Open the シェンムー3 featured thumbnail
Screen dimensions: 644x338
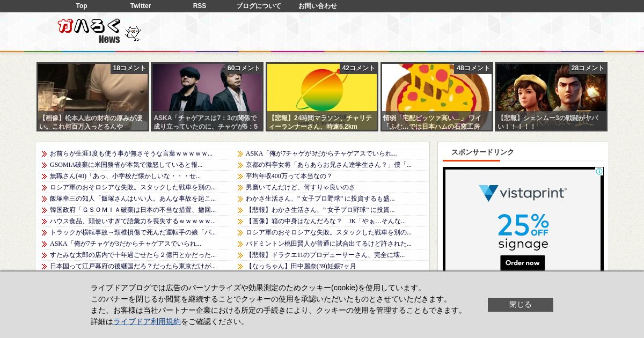click(551, 97)
